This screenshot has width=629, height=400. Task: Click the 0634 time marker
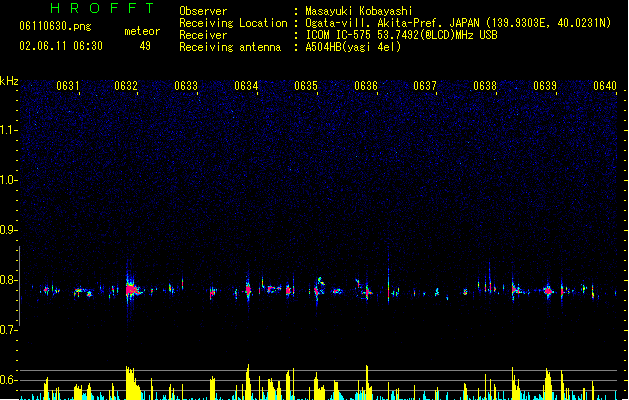tap(246, 86)
